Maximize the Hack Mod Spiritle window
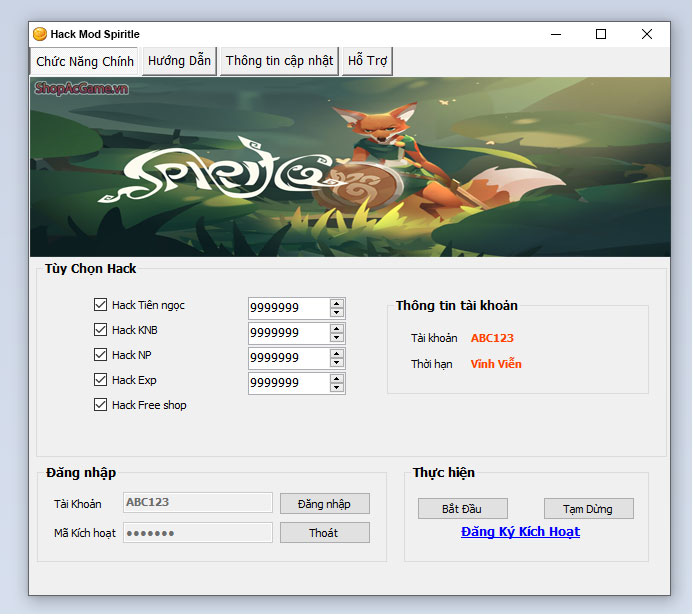The height and width of the screenshot is (616, 693). click(x=601, y=34)
